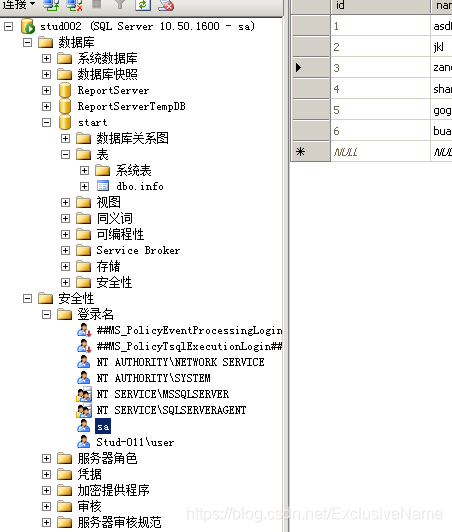
Task: Click grid cell with id 5
Action: pyautogui.click(x=380, y=110)
